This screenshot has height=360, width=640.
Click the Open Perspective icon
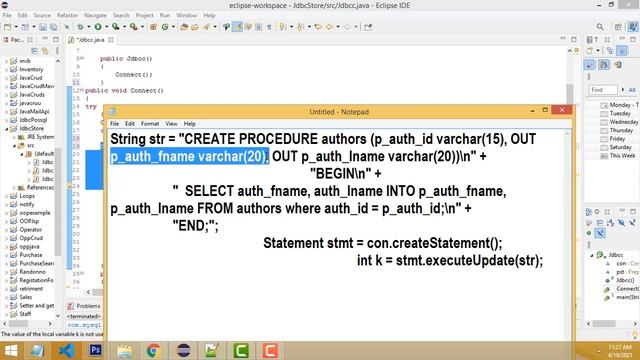[618, 27]
